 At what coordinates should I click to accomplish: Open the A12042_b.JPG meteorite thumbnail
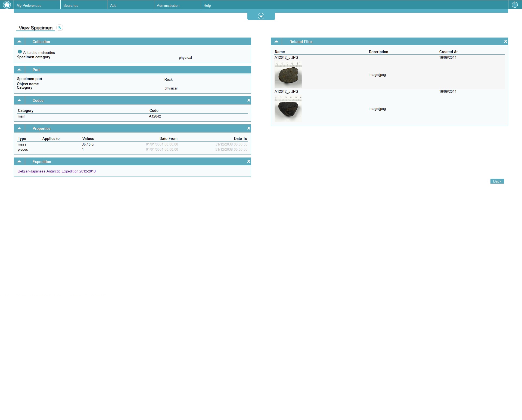[288, 75]
